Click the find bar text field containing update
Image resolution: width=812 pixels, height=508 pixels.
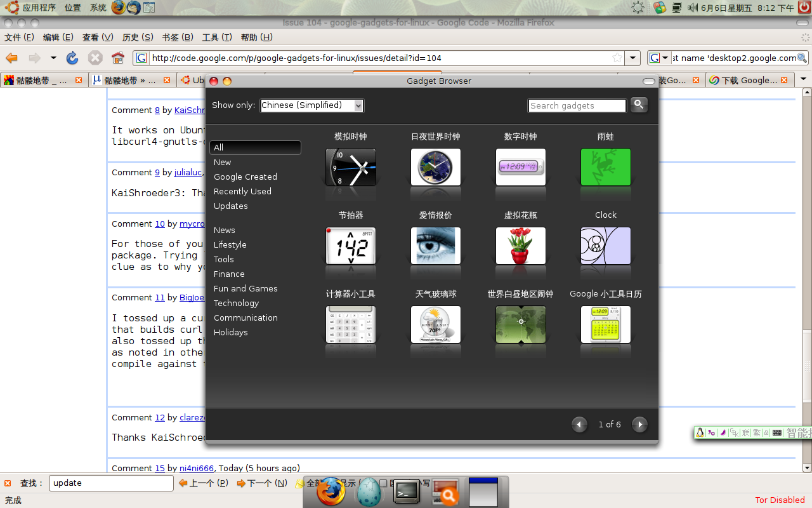pos(111,483)
